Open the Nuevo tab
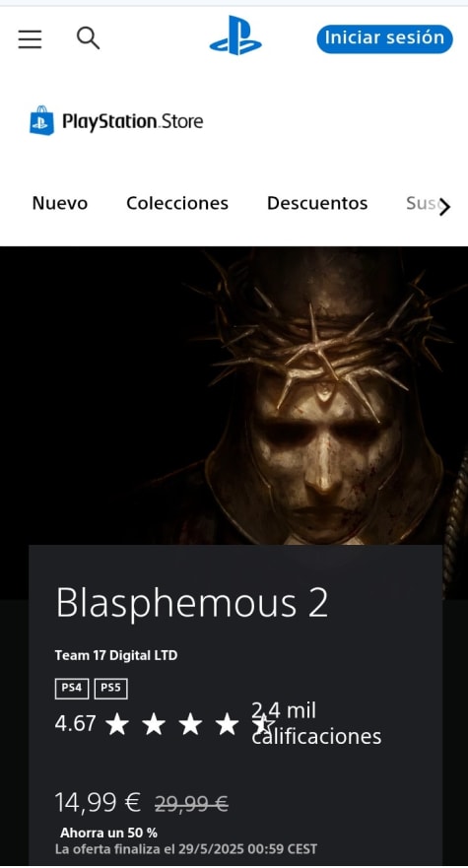Screen dimensions: 468x868 [60, 203]
